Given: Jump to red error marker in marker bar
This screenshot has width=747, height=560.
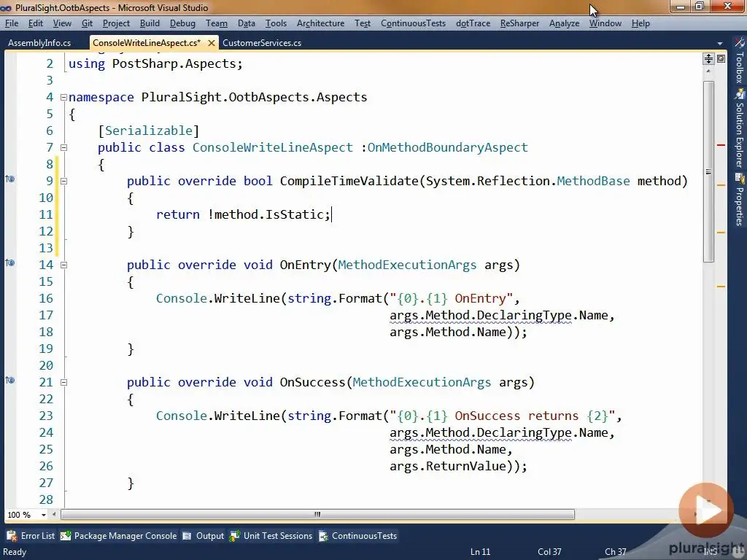Looking at the screenshot, I should [x=721, y=145].
